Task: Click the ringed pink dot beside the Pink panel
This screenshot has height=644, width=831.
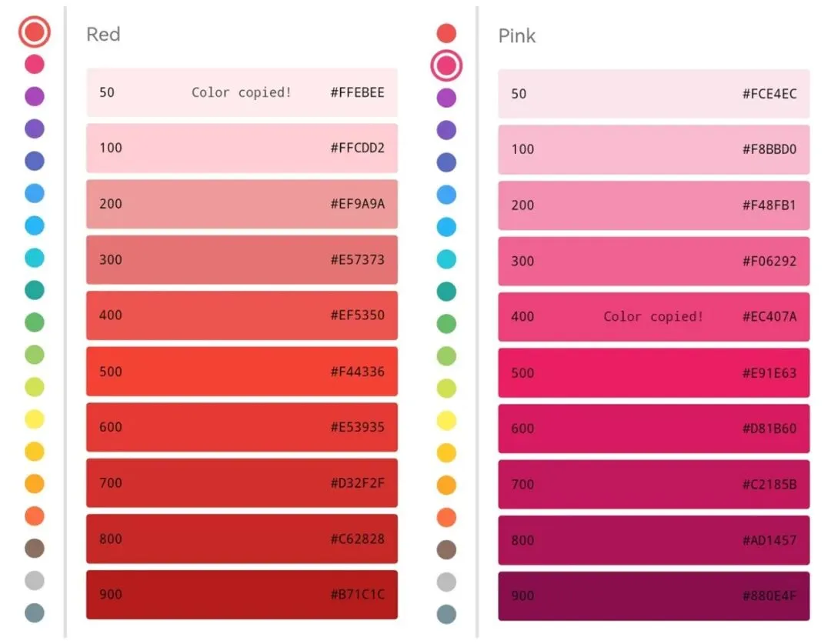Action: (x=446, y=66)
